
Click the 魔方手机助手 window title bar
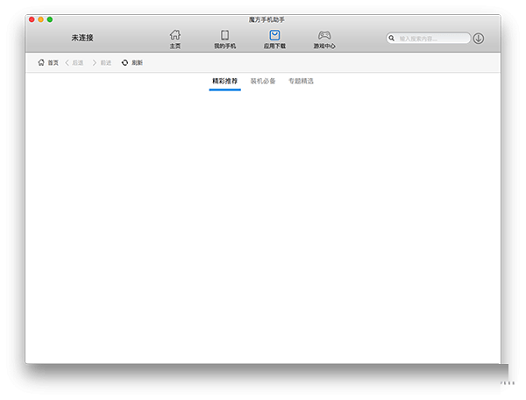click(x=266, y=20)
